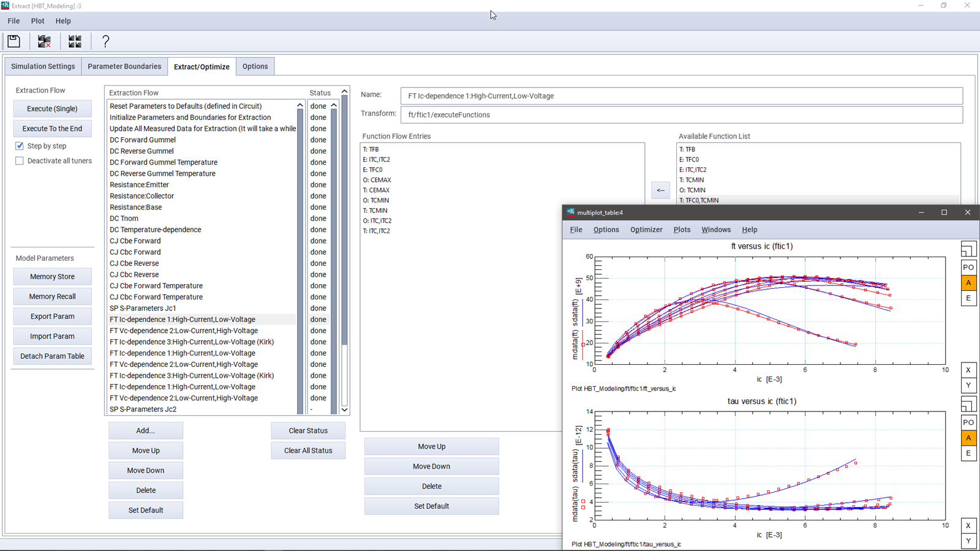
Task: Click the Save floppy disk toolbar icon
Action: tap(13, 42)
